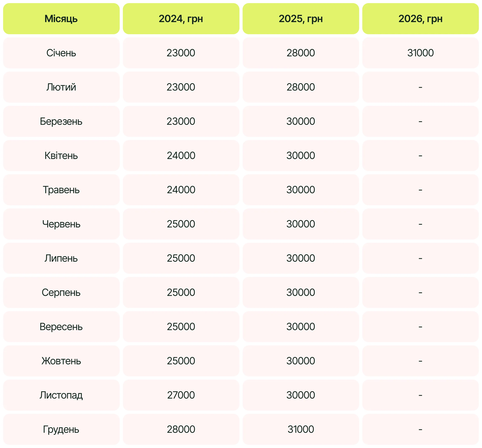Image resolution: width=482 pixels, height=448 pixels.
Task: Select the 31000 value for Січень 2026
Action: [420, 53]
